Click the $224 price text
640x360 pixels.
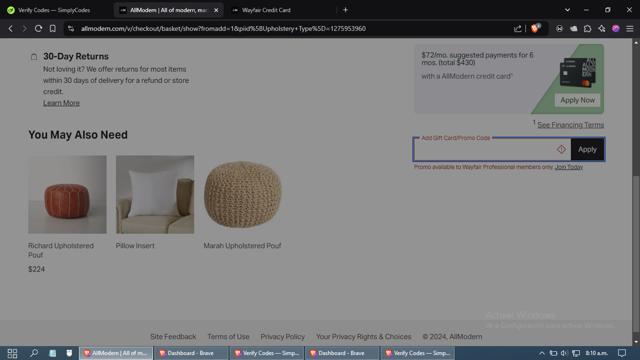pyautogui.click(x=36, y=269)
